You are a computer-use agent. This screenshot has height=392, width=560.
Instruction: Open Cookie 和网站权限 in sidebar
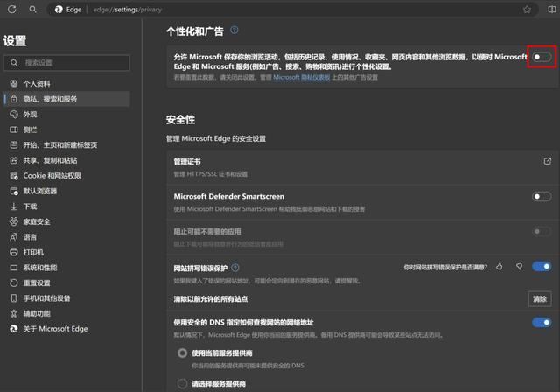click(52, 176)
